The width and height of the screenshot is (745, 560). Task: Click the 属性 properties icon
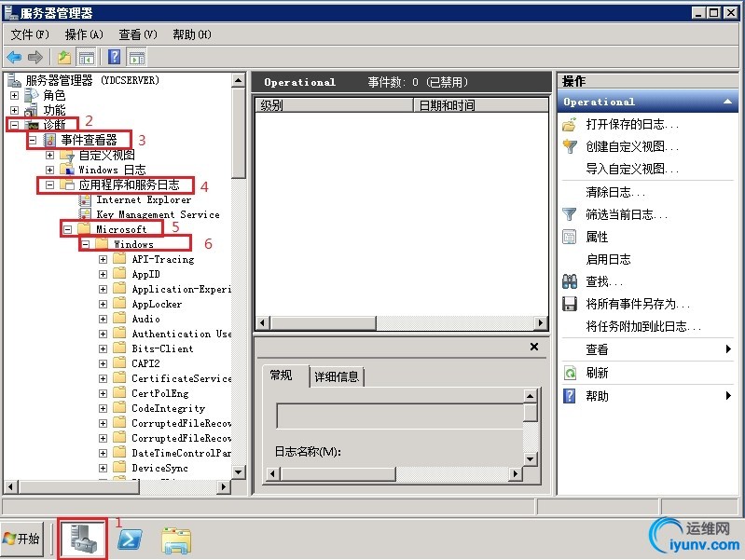569,237
